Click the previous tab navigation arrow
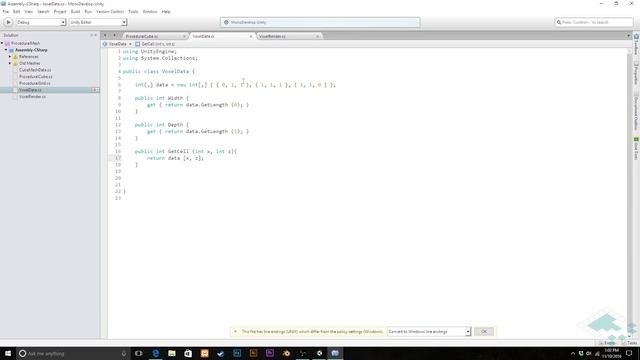The width and height of the screenshot is (640, 360). 105,36
